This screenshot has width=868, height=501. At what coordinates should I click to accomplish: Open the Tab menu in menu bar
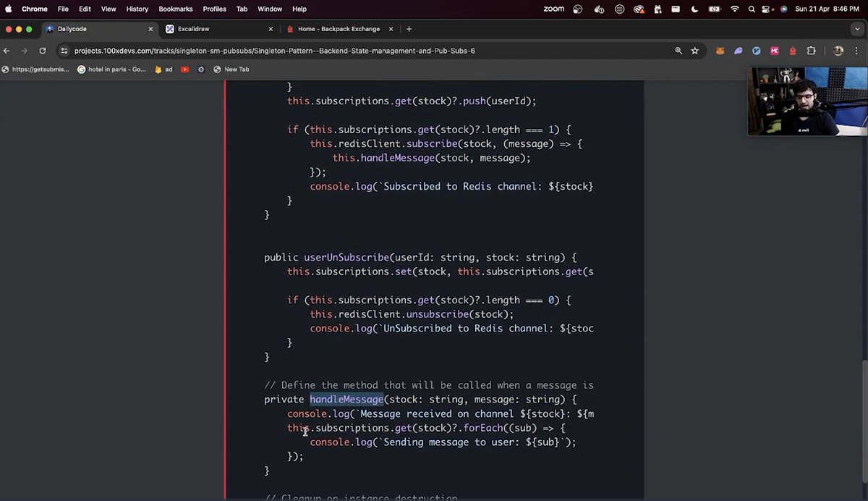coord(242,9)
